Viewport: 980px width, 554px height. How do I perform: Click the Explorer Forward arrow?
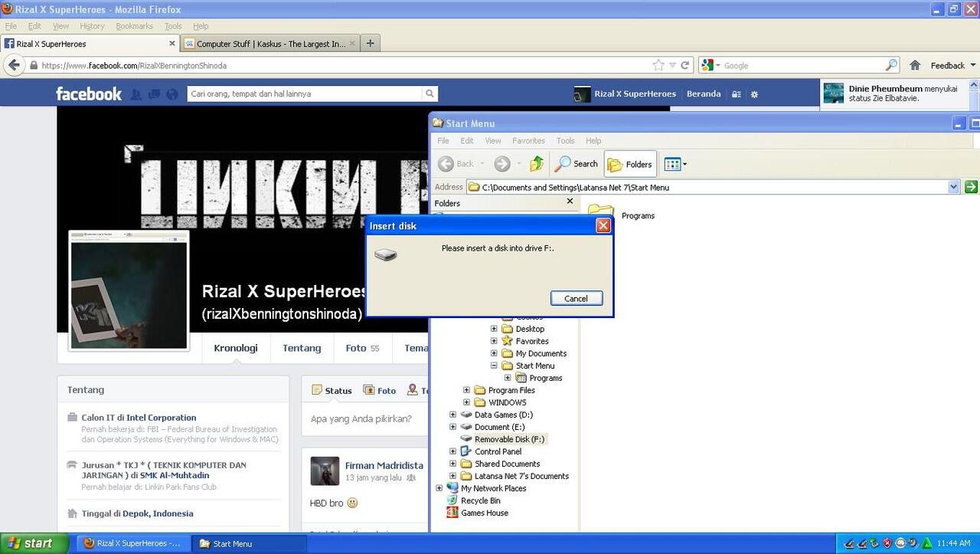click(502, 163)
